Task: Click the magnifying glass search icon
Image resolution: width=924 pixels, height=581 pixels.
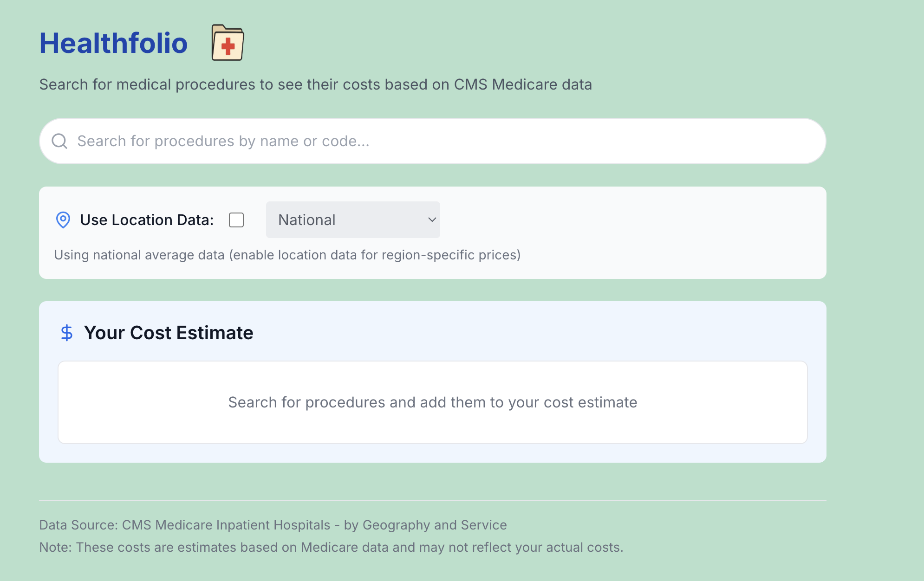Action: (x=59, y=141)
